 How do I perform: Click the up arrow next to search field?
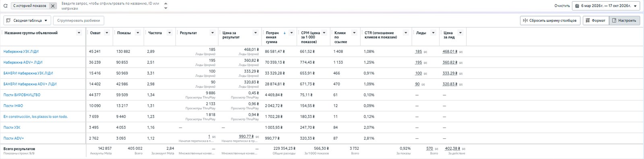166,4
